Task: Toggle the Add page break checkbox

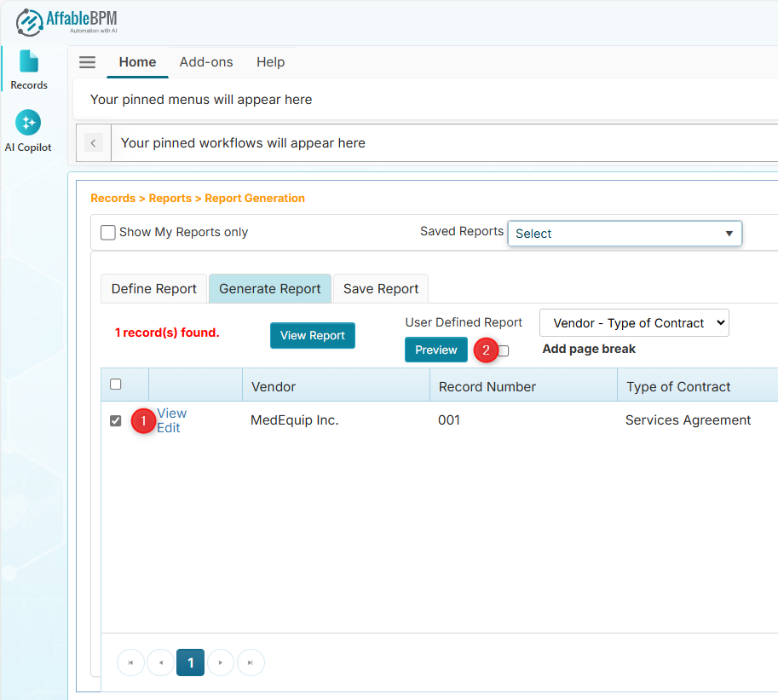Action: click(503, 350)
